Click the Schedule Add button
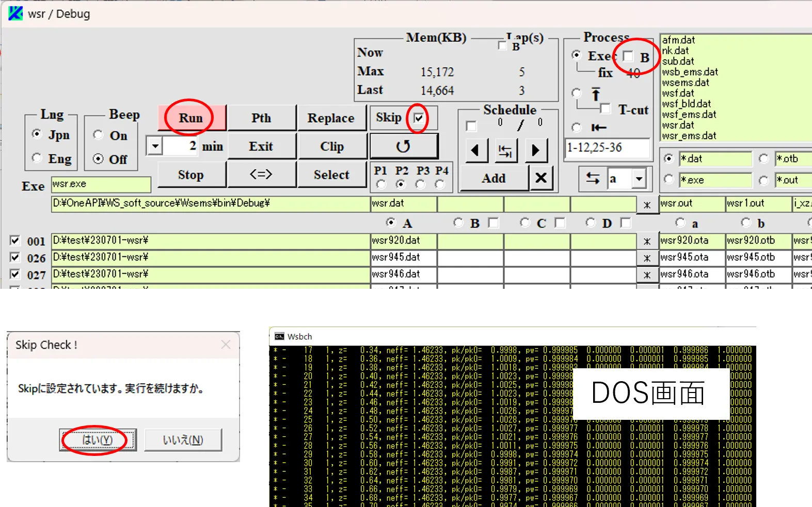The width and height of the screenshot is (812, 507). click(x=494, y=178)
